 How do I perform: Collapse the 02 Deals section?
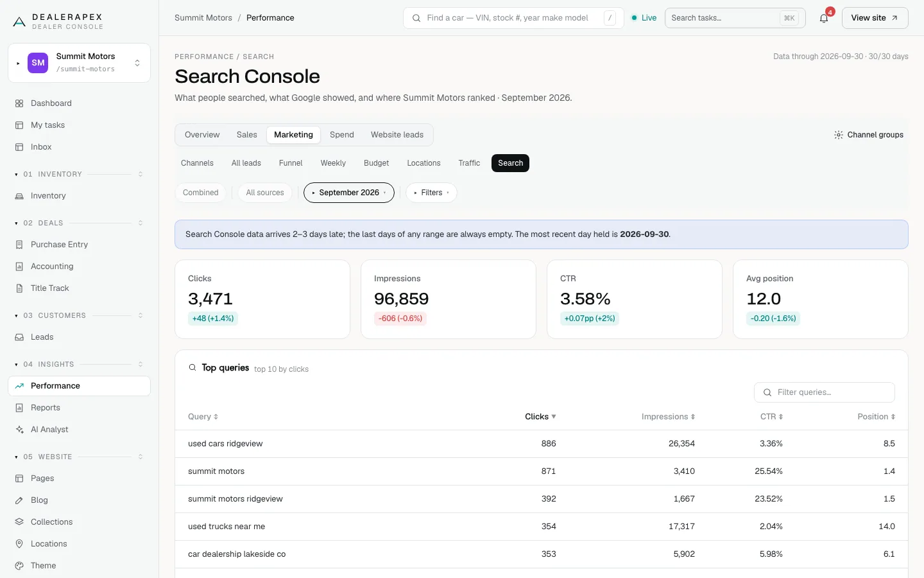[x=79, y=223]
